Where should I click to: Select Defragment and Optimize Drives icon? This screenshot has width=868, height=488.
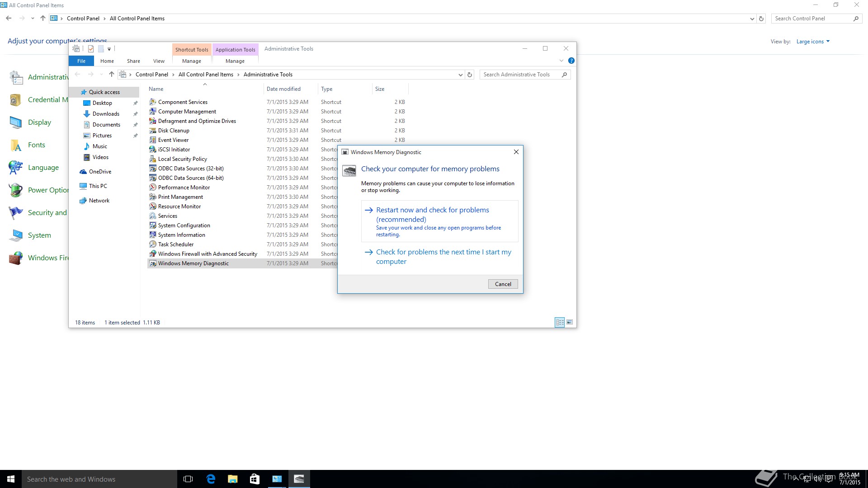click(153, 121)
